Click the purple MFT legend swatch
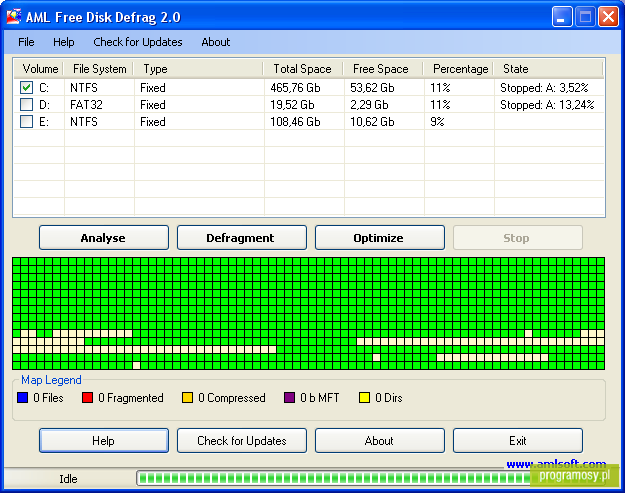Viewport: 625px width, 493px height. (x=289, y=397)
